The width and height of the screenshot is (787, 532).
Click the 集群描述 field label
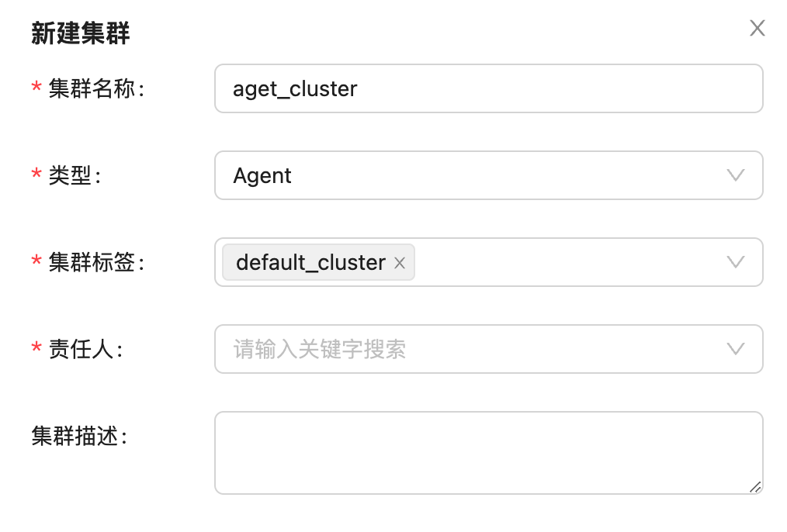pyautogui.click(x=78, y=437)
